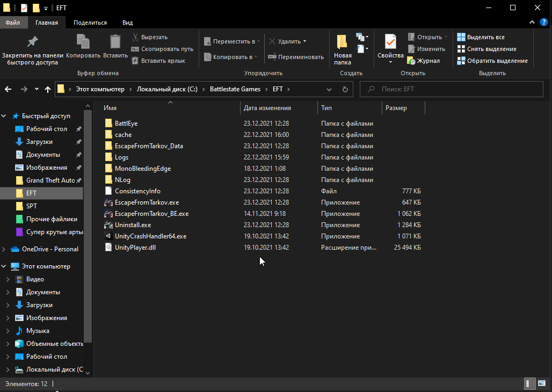Select the BattlEye folder
The height and width of the screenshot is (392, 552).
126,124
